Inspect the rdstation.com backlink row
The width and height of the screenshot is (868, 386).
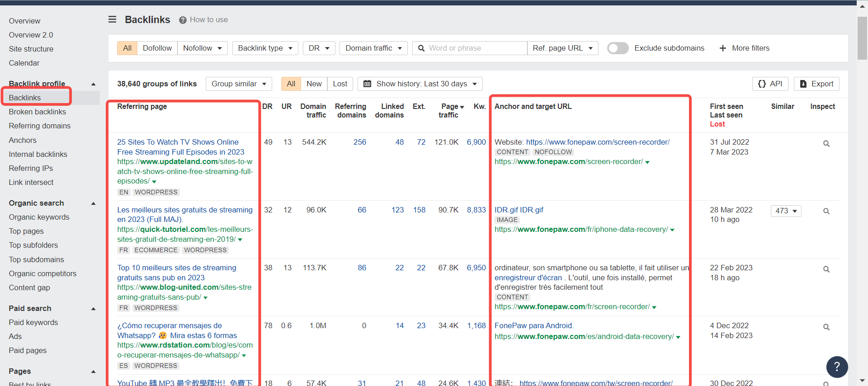pos(826,327)
